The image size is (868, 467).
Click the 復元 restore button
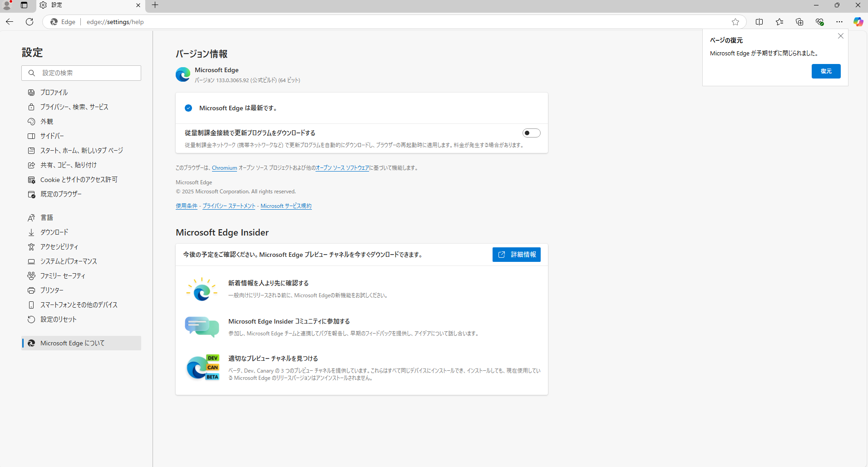pyautogui.click(x=826, y=71)
